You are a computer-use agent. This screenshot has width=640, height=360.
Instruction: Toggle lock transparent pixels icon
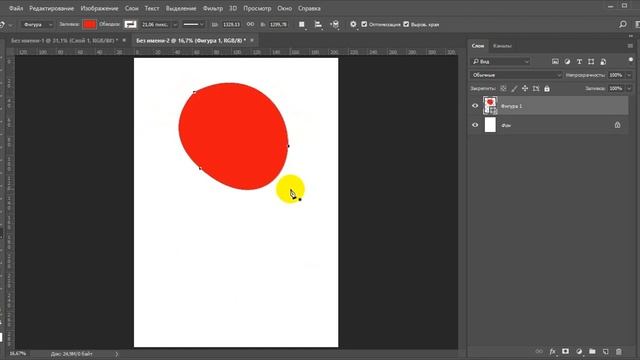pos(503,88)
